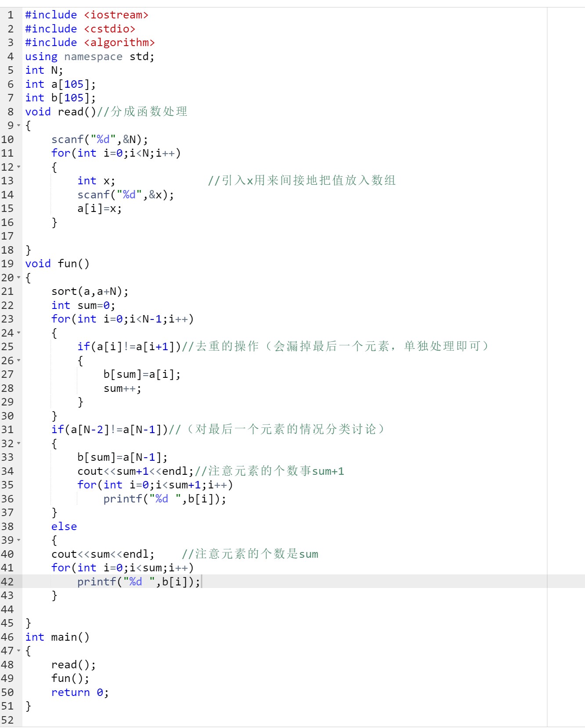Viewport: 585px width, 728px height.
Task: Collapse the else-block fold arrow at line 39
Action: 18,540
